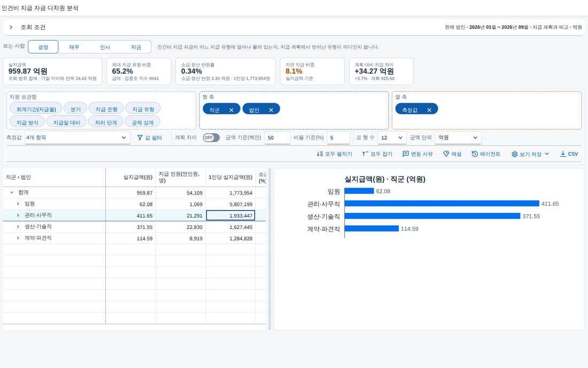588x368 pixels.
Task: Select the 경영 viewer tab
Action: click(43, 47)
